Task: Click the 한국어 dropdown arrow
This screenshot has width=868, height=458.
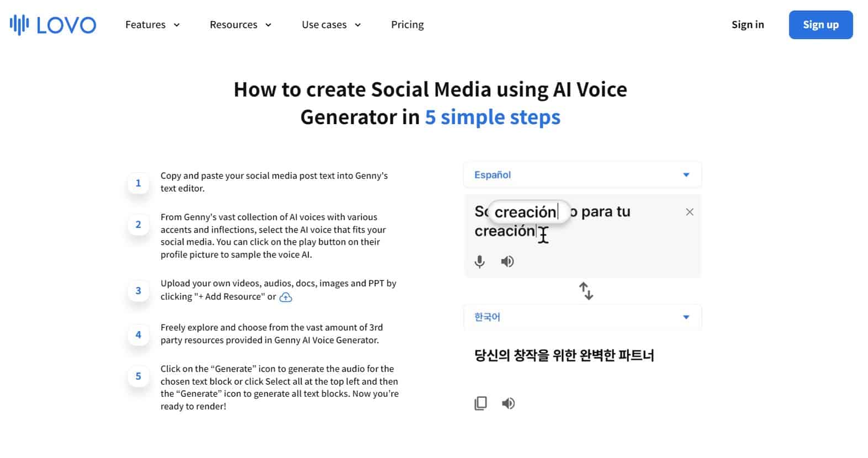Action: click(x=686, y=317)
